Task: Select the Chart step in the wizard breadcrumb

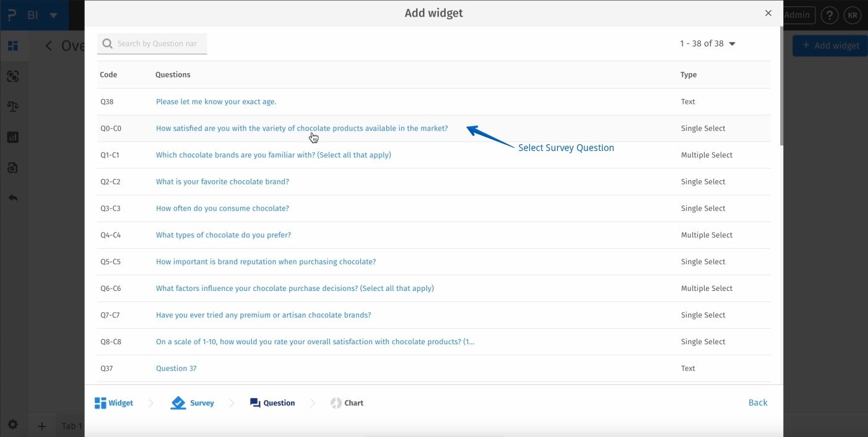Action: coord(347,402)
